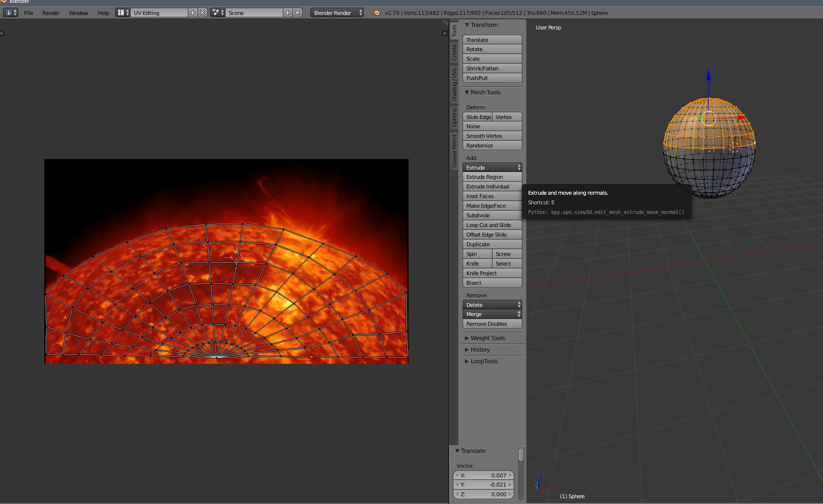Click the Push/Pull button

point(492,78)
